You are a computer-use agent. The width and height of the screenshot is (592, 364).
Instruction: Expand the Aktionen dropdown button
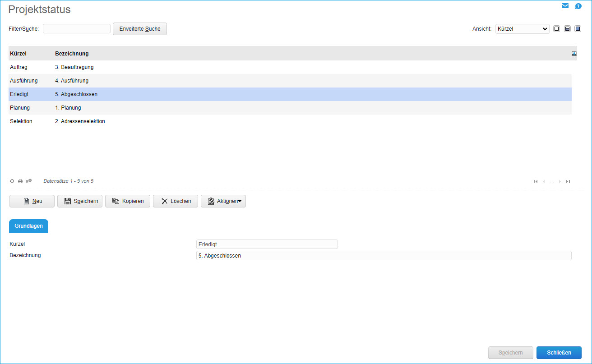pyautogui.click(x=223, y=201)
